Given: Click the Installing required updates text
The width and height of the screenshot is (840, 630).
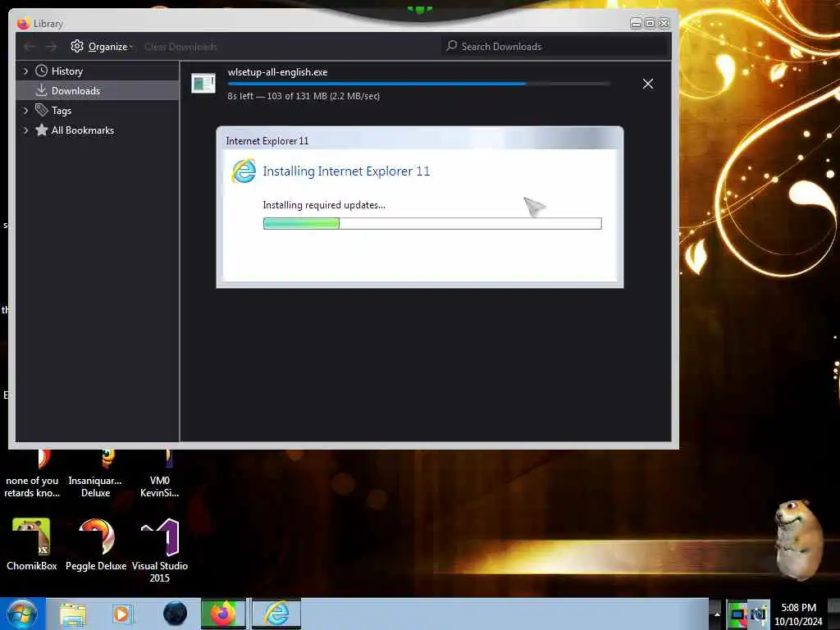Looking at the screenshot, I should coord(323,204).
